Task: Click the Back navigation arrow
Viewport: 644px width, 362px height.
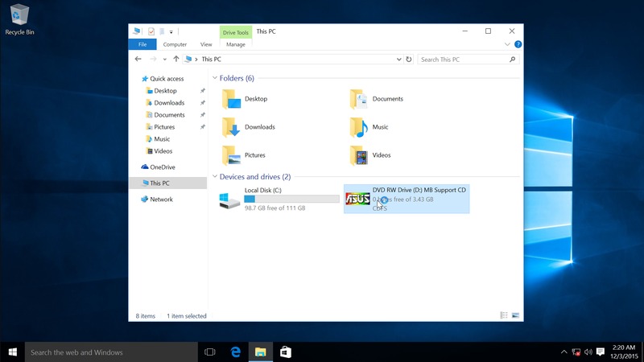Action: pos(138,60)
